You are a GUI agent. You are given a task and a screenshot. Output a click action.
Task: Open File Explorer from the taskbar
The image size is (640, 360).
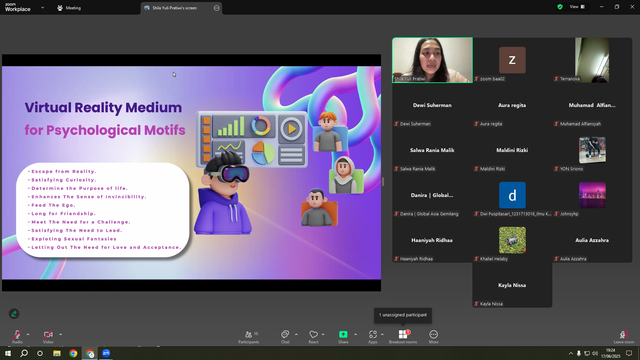click(57, 353)
